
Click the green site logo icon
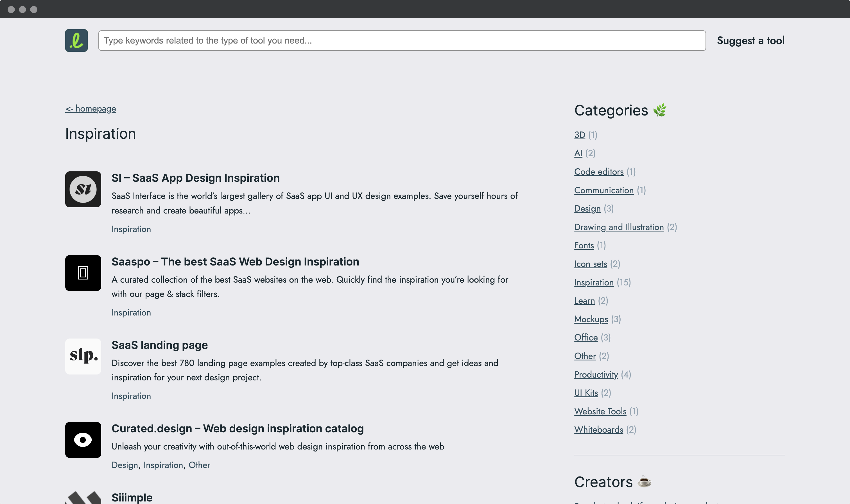click(76, 40)
